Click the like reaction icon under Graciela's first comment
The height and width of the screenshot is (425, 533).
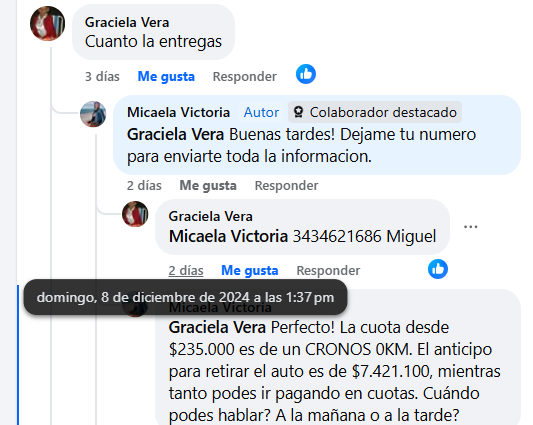pyautogui.click(x=306, y=74)
